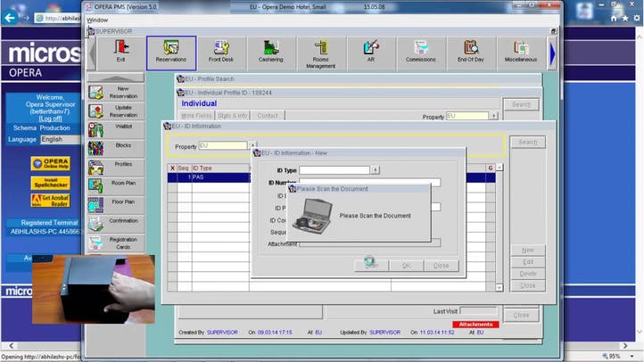Open Property dropdown in ID Information window
This screenshot has width=644, height=362.
coord(253,144)
